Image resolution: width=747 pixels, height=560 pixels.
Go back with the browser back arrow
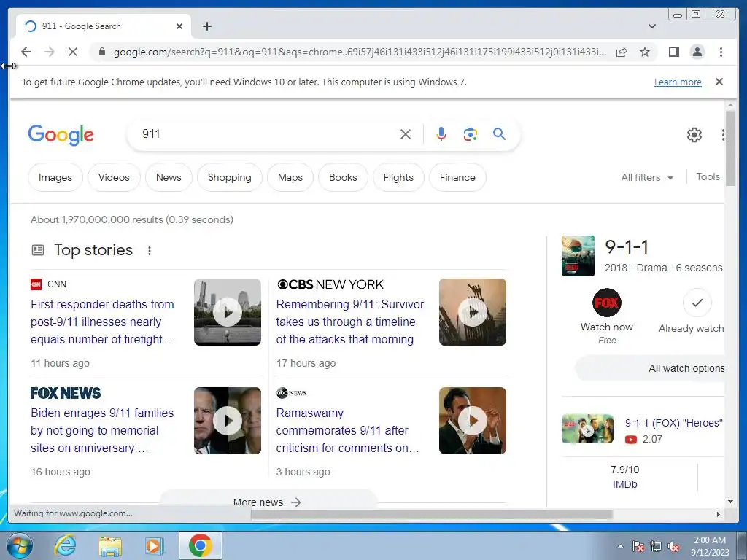pos(26,52)
